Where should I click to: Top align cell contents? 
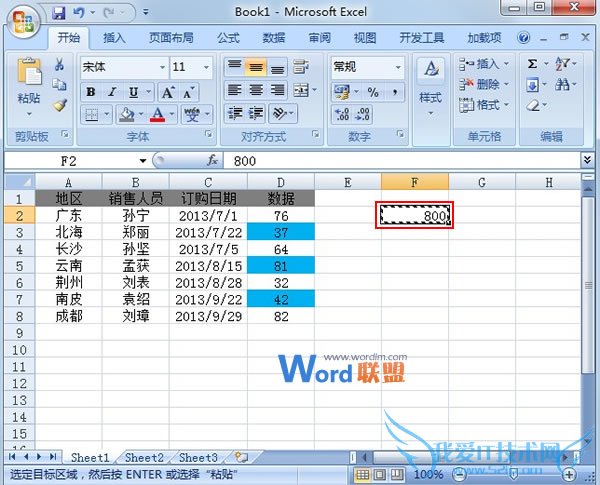click(234, 67)
